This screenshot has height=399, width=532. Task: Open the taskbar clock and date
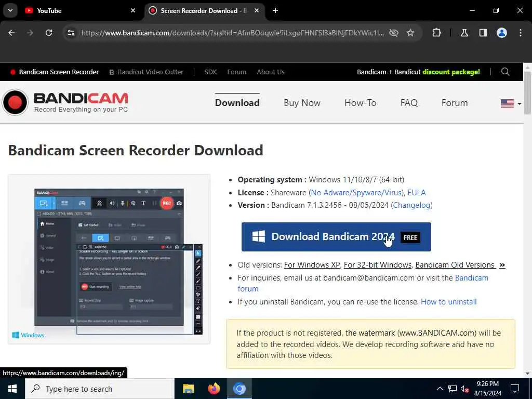coord(487,389)
